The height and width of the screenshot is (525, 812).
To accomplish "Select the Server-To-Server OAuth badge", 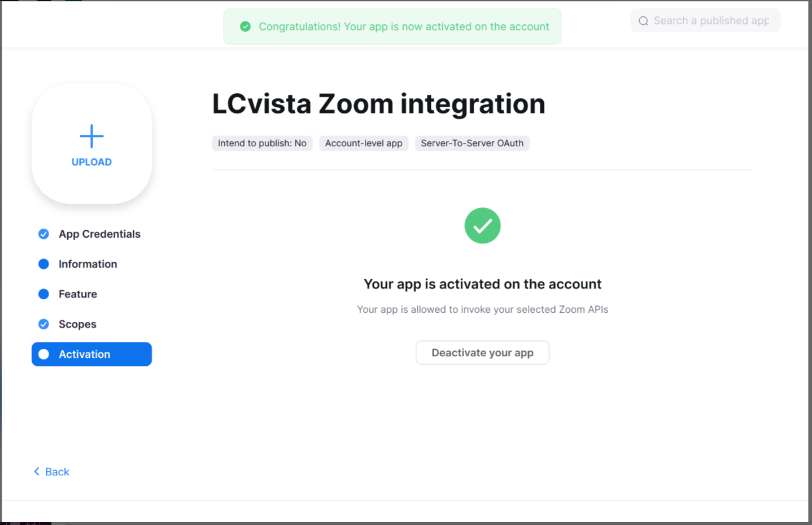I will point(472,143).
